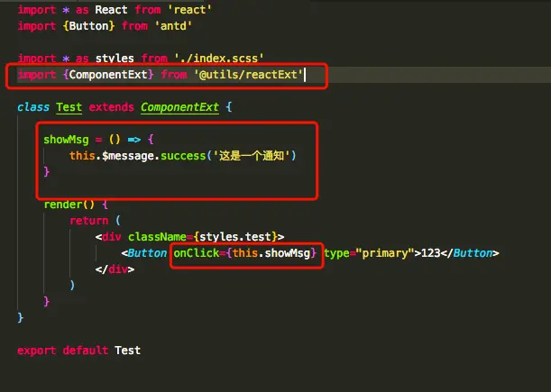
Task: Click the "primary" string value
Action: pos(385,253)
